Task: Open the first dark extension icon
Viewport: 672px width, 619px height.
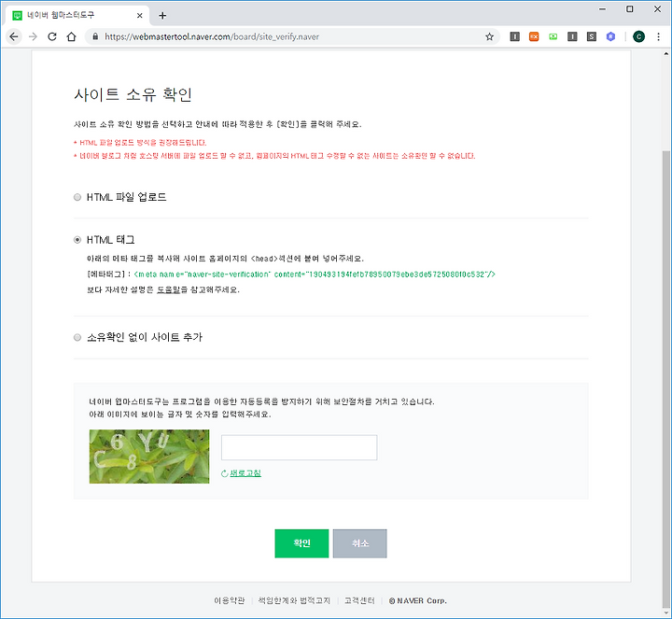Action: pos(514,36)
